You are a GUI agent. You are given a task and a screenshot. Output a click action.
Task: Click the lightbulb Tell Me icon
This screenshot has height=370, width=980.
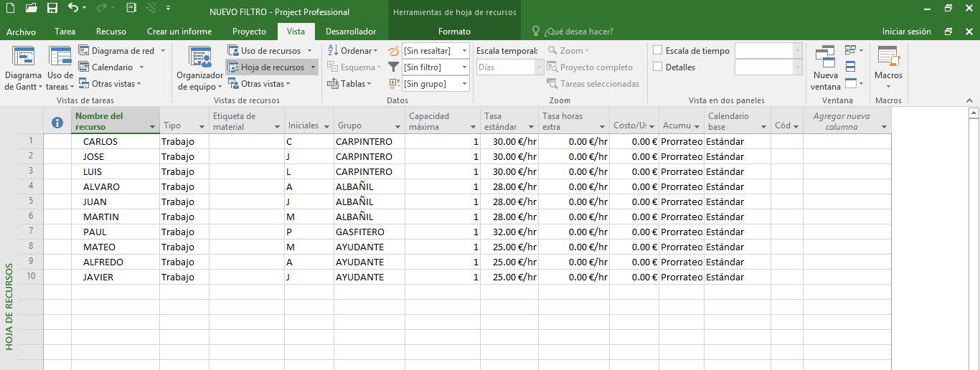(536, 32)
